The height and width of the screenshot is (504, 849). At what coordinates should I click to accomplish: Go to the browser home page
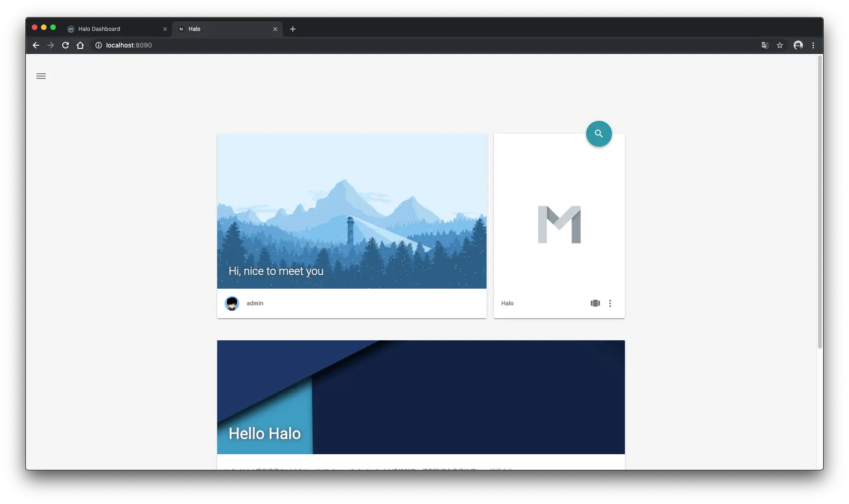[80, 45]
